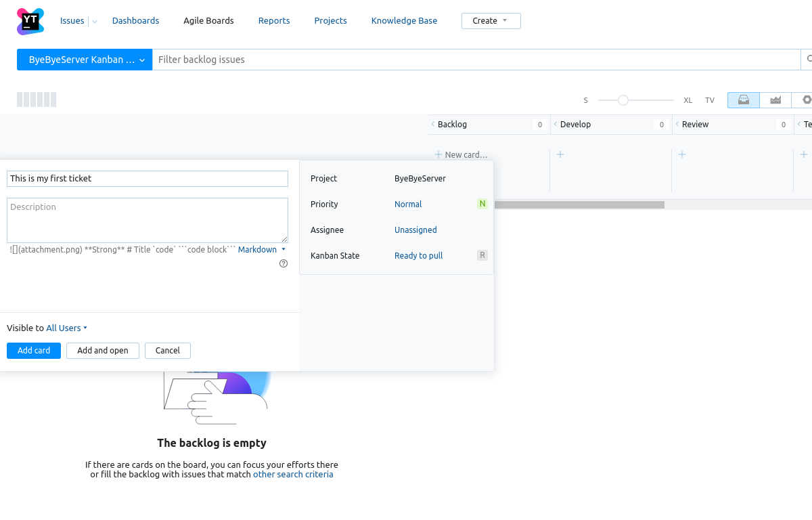This screenshot has height=520, width=812.
Task: Set card size to XL label
Action: point(688,100)
